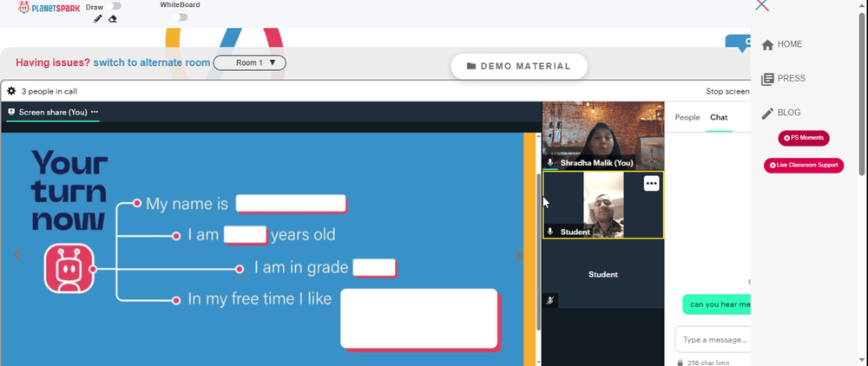Click 3 people in call text
This screenshot has height=366, width=868.
coord(49,91)
